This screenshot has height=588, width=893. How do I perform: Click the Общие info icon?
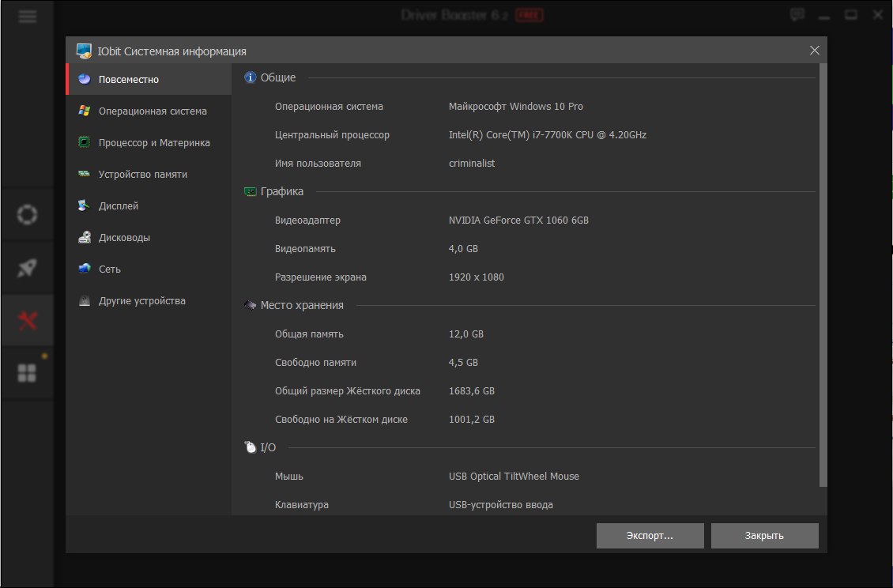click(250, 77)
